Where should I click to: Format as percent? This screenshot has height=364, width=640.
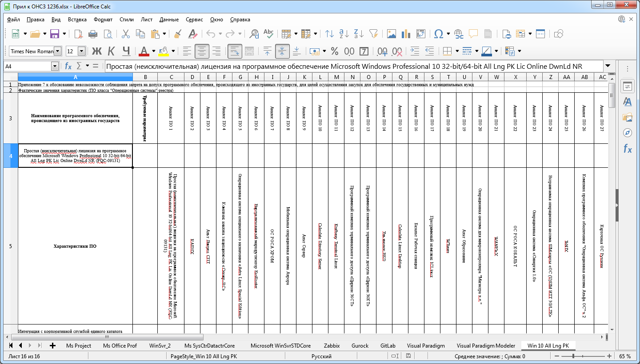(335, 51)
